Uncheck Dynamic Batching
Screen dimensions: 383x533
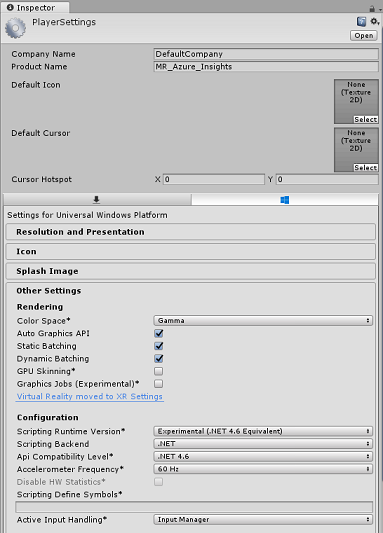tap(159, 358)
